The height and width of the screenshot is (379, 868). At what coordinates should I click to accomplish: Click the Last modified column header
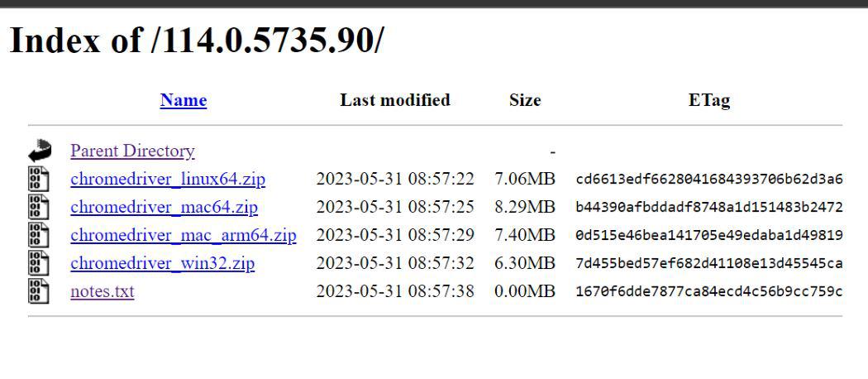click(x=395, y=100)
